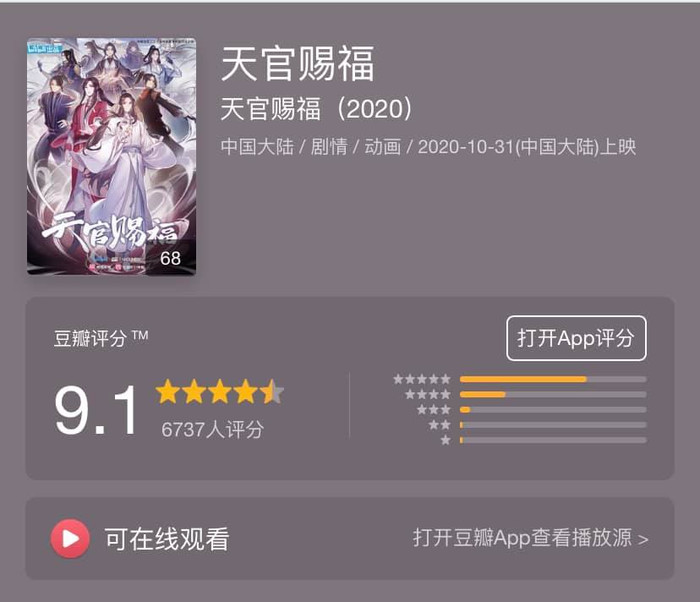Select the one-star rating bar
Image resolution: width=700 pixels, height=602 pixels.
point(553,440)
